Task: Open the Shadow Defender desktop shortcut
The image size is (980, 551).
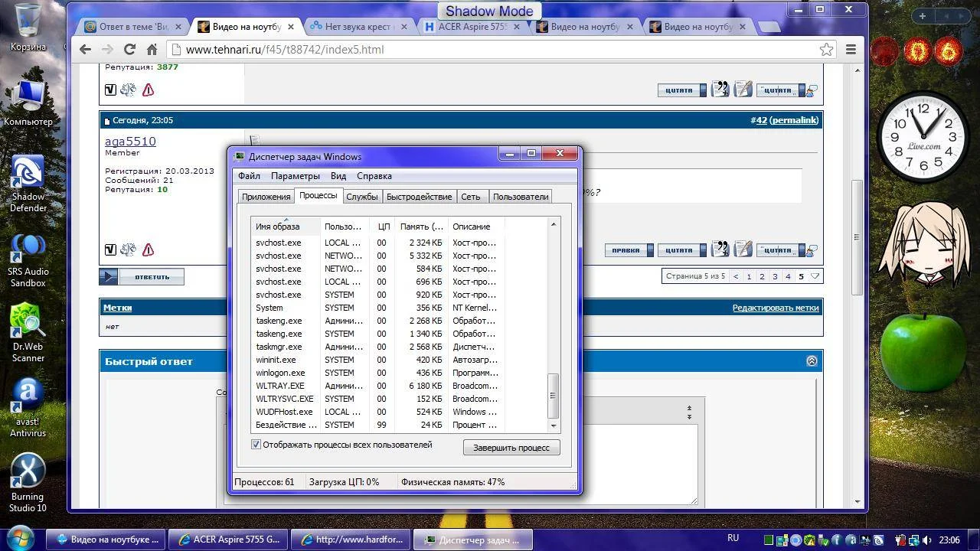Action: [x=28, y=173]
